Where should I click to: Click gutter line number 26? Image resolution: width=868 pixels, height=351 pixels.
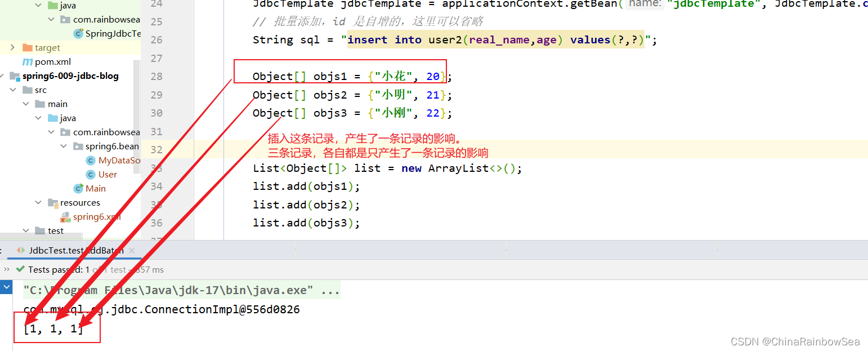pos(156,40)
